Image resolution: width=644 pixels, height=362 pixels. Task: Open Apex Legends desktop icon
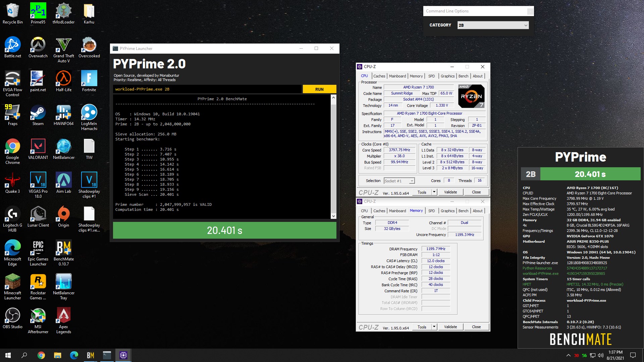[63, 321]
